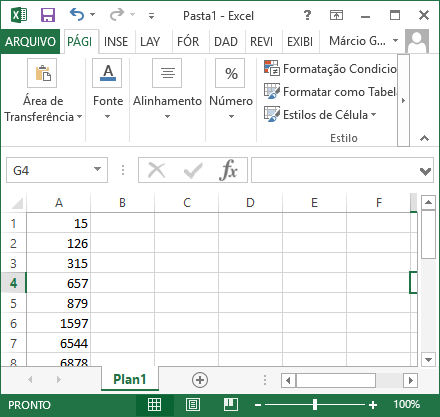The image size is (440, 417).
Task: Select row 4 header
Action: (x=13, y=283)
